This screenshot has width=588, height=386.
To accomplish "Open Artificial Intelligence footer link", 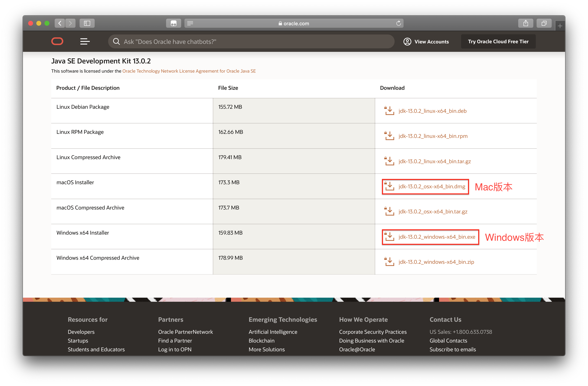I will point(273,332).
